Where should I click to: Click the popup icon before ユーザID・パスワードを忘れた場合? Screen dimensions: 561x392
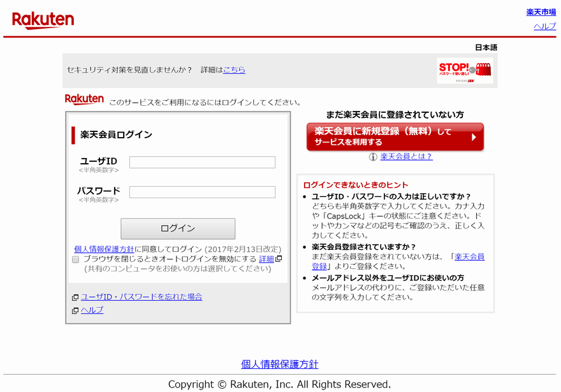click(x=75, y=297)
